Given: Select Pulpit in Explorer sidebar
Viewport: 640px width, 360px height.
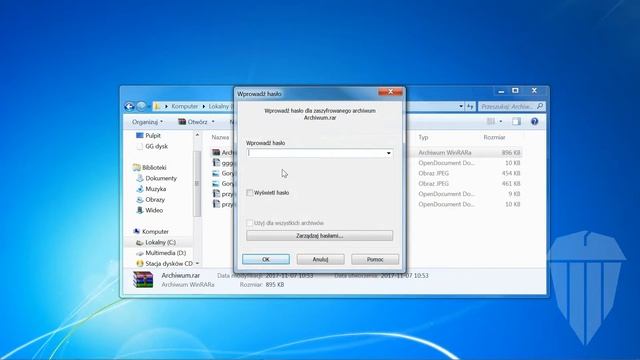Looking at the screenshot, I should pos(153,136).
